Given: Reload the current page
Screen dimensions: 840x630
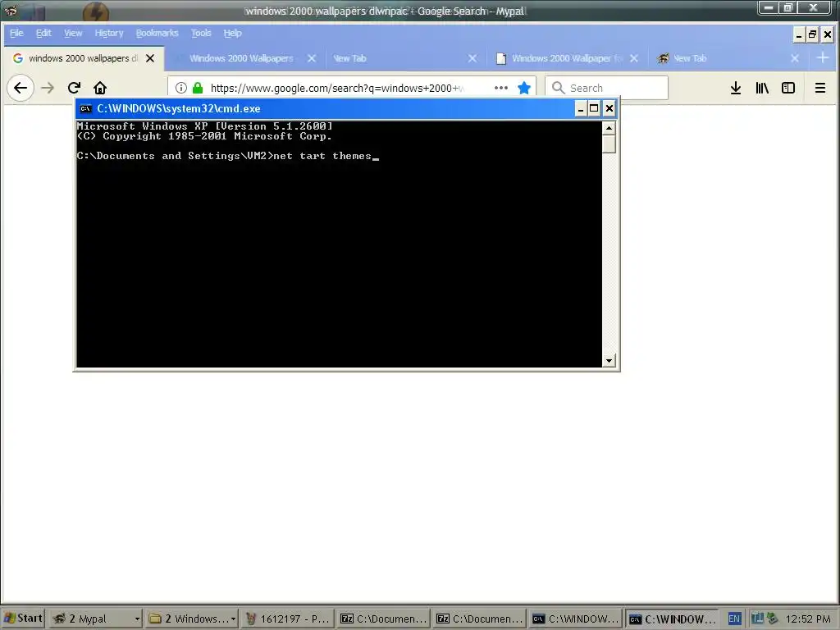Looking at the screenshot, I should click(x=74, y=88).
